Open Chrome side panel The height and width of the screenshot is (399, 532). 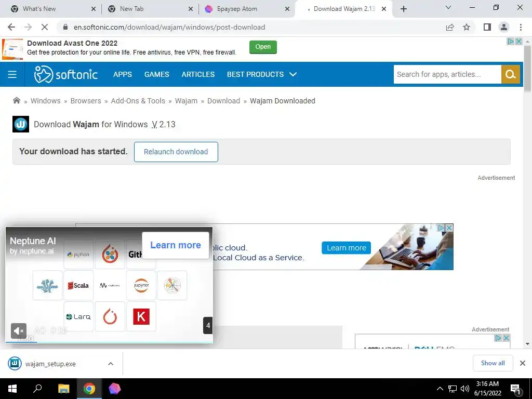(x=487, y=27)
